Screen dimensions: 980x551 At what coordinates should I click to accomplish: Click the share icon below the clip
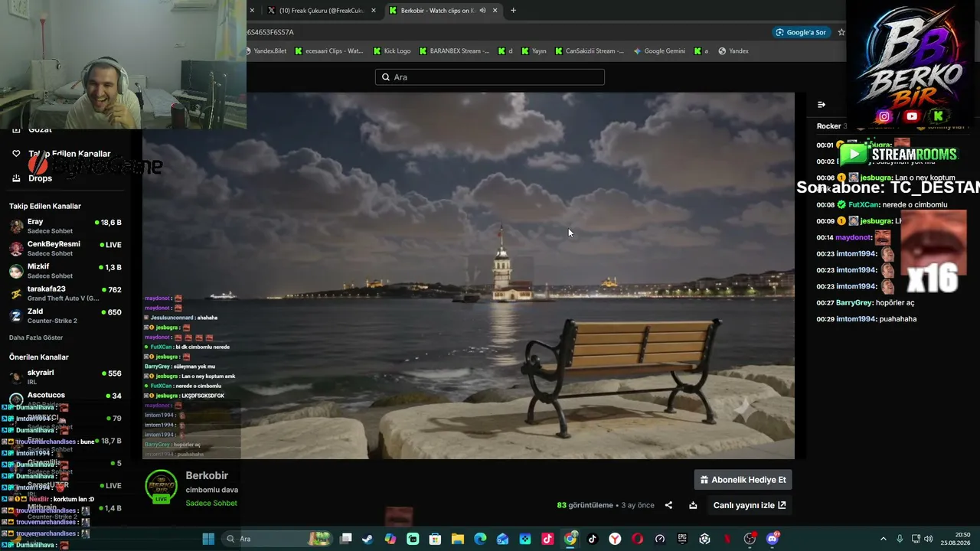pos(668,505)
